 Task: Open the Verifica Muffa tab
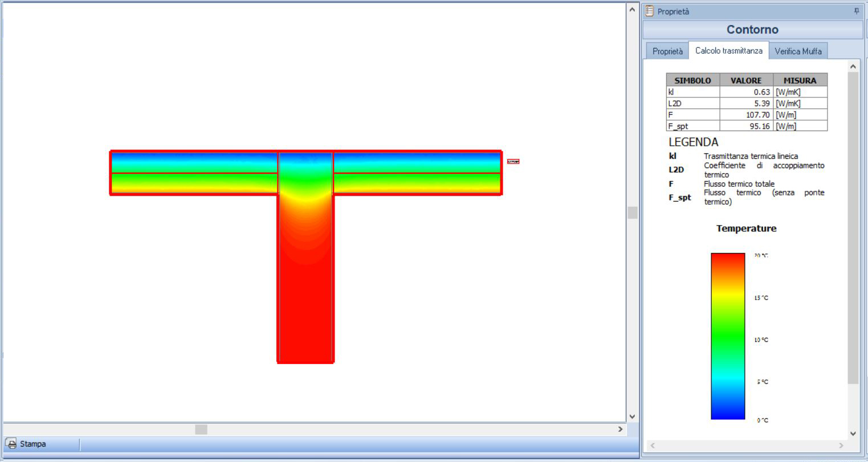tap(798, 51)
